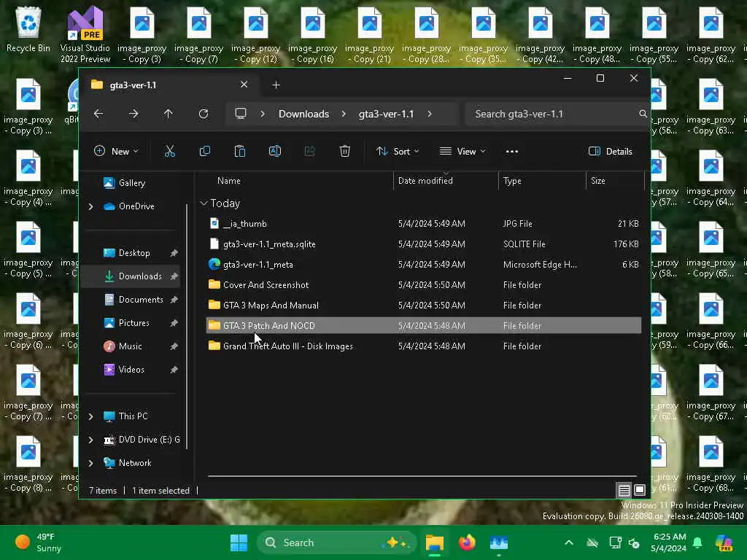The width and height of the screenshot is (747, 560).
Task: Click the navigation pane vertical scrollbar
Action: tap(187, 327)
